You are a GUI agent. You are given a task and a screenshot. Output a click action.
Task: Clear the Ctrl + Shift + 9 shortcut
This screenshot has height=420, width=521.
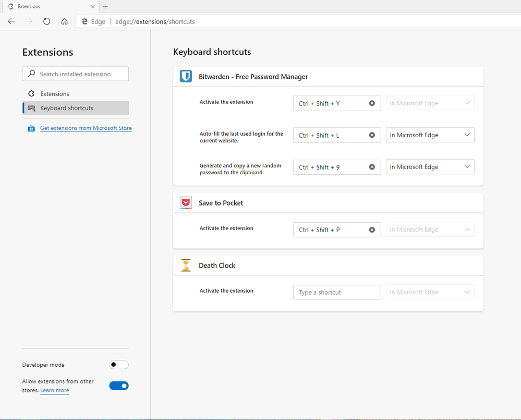[x=372, y=167]
